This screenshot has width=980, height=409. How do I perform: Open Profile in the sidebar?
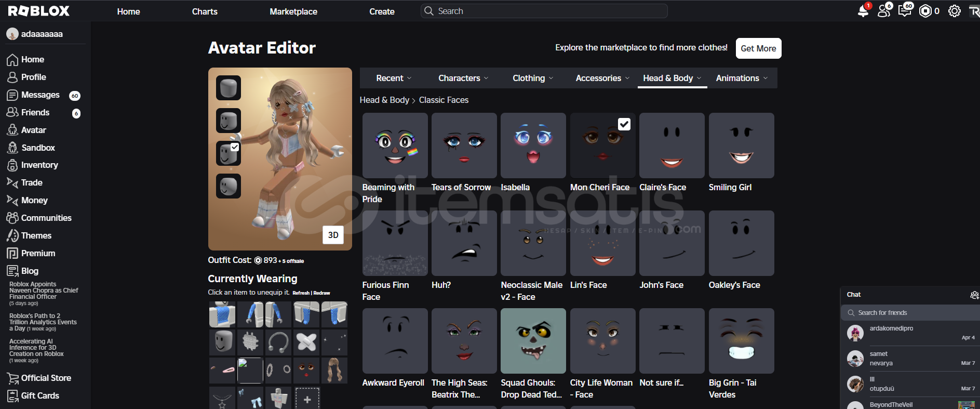27,77
